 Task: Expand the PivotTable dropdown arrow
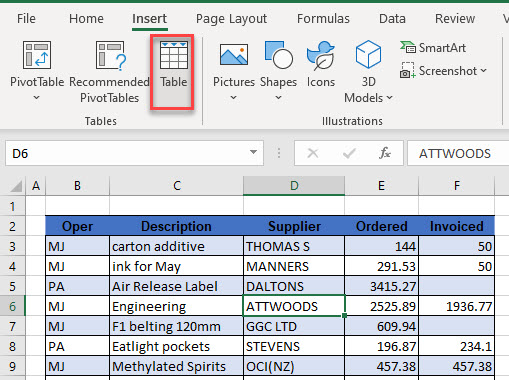point(37,98)
